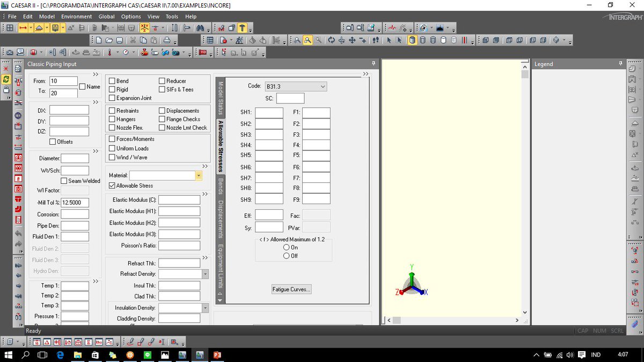Tick the Hangers checkbox
The image size is (644, 362).
112,120
